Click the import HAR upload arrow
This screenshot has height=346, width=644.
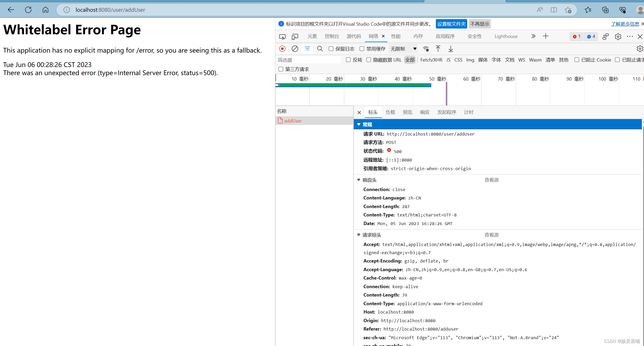coord(438,49)
